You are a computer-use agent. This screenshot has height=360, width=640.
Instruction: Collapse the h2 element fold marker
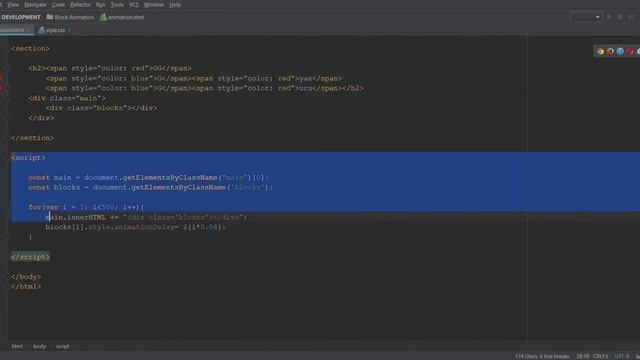[x=7, y=68]
